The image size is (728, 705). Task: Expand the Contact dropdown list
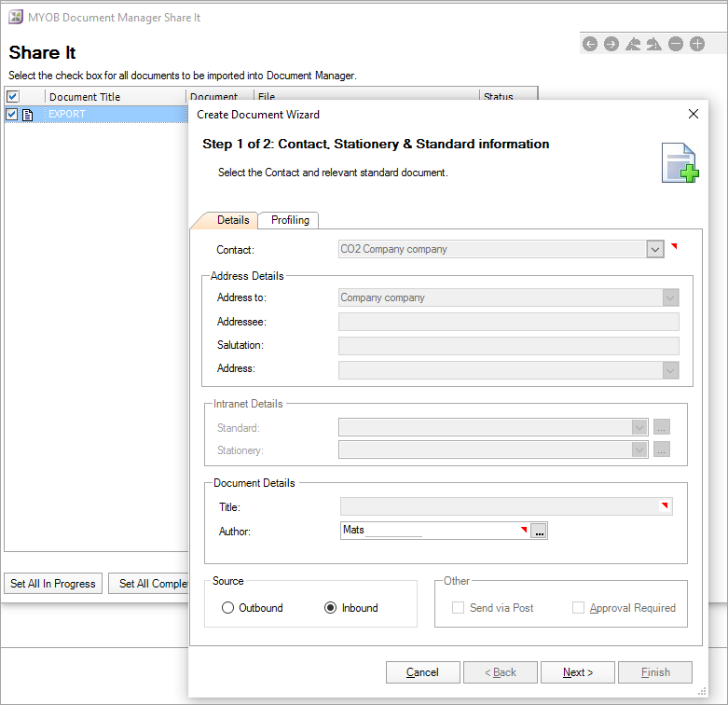(654, 249)
